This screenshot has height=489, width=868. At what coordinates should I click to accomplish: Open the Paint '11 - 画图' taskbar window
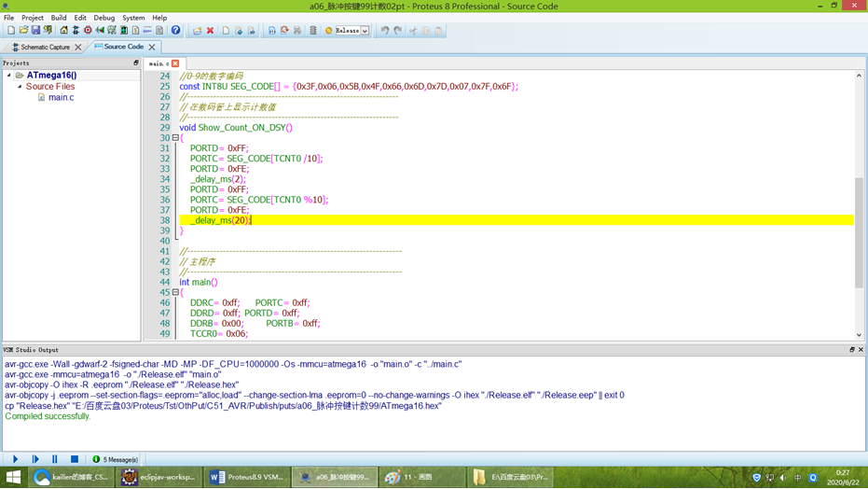pos(421,477)
